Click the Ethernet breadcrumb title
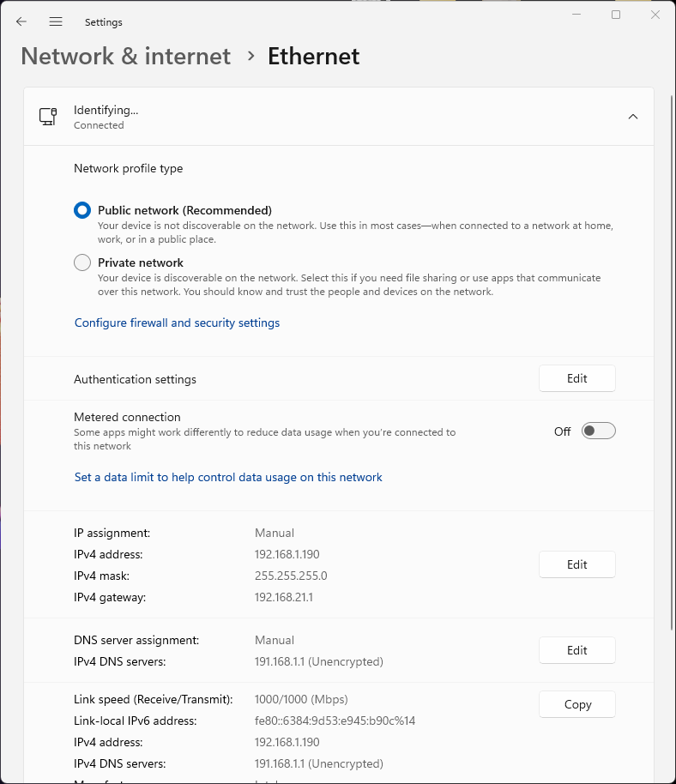The height and width of the screenshot is (784, 676). [x=313, y=56]
